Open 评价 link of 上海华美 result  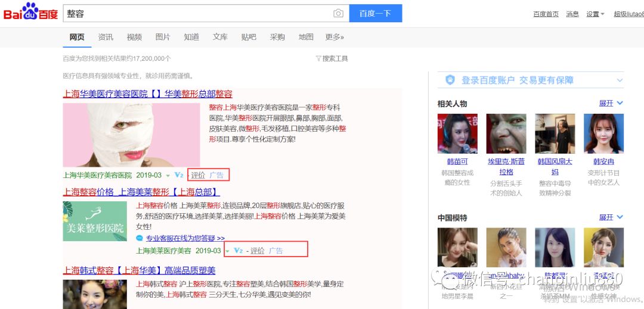coord(198,176)
